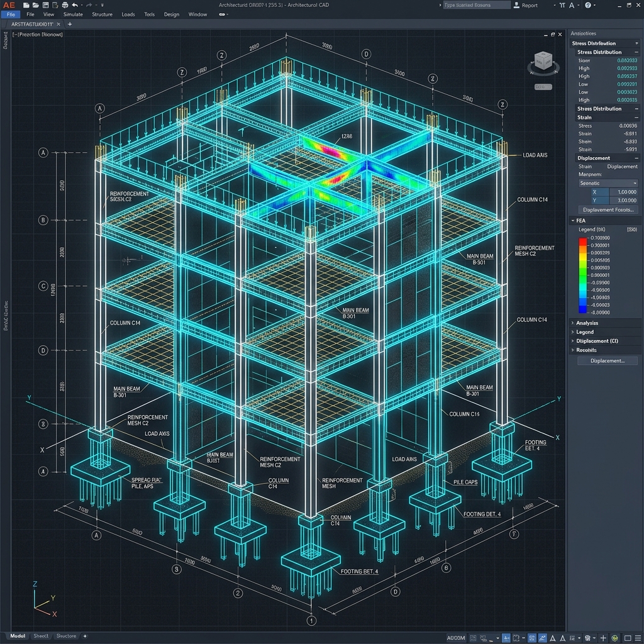Image resolution: width=644 pixels, height=644 pixels.
Task: Create a new file from quick access toolbar
Action: 26,5
